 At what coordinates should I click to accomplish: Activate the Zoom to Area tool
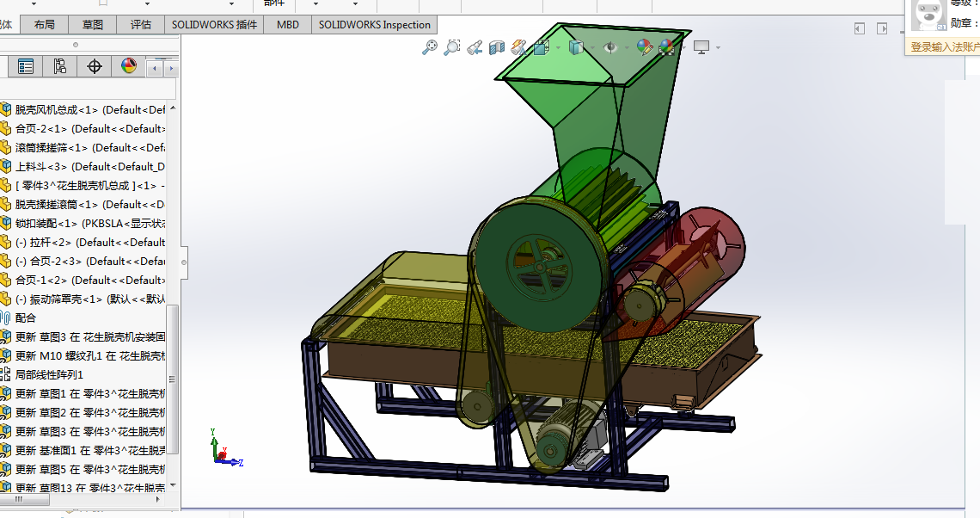click(x=452, y=47)
